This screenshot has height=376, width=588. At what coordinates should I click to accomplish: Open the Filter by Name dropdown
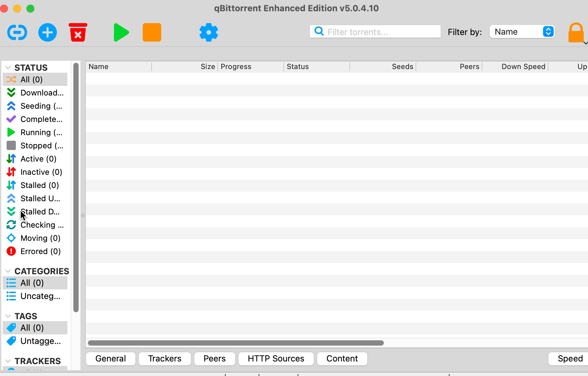tap(522, 32)
